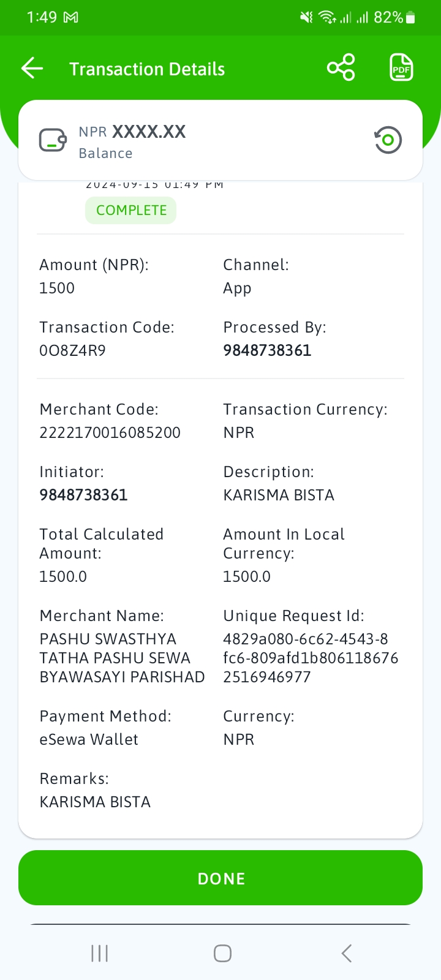Screen dimensions: 441x980
Task: Tap the share icon in header
Action: [x=341, y=67]
